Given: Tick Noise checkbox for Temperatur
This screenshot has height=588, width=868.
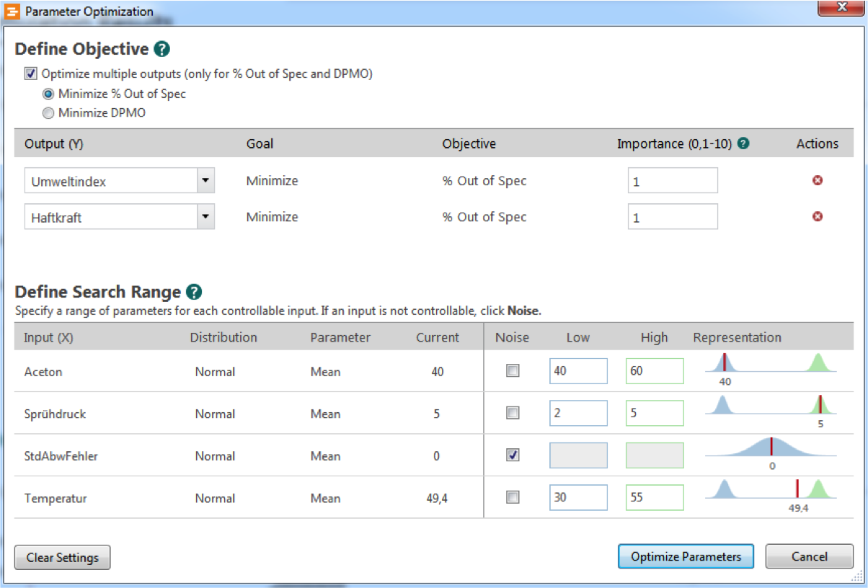Looking at the screenshot, I should [513, 496].
